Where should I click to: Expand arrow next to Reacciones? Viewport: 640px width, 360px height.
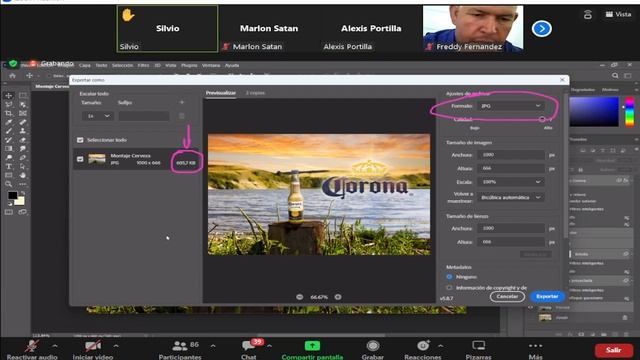pos(441,346)
